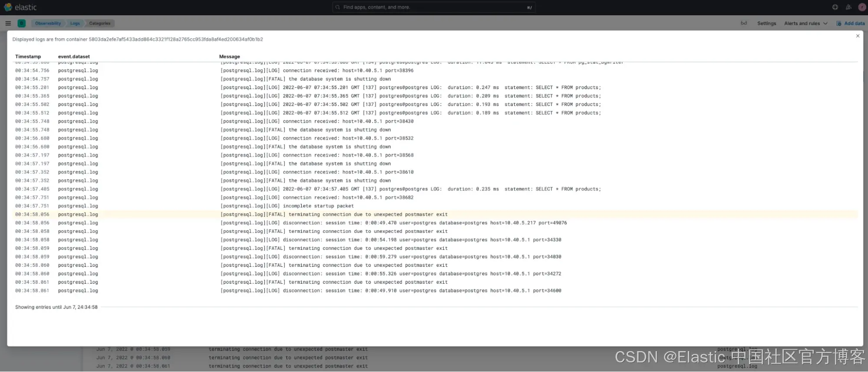This screenshot has height=372, width=868.
Task: Select highlighted FATAL terminating connection row
Action: [435, 215]
